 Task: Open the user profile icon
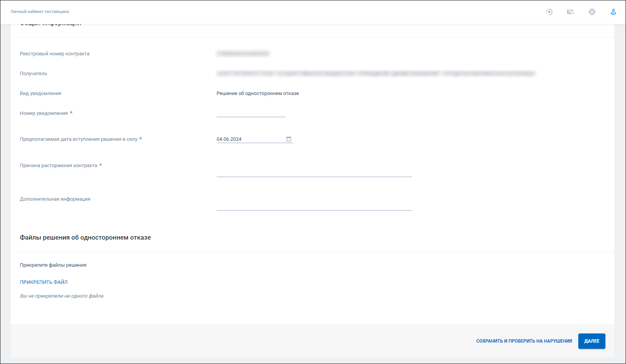tap(613, 12)
